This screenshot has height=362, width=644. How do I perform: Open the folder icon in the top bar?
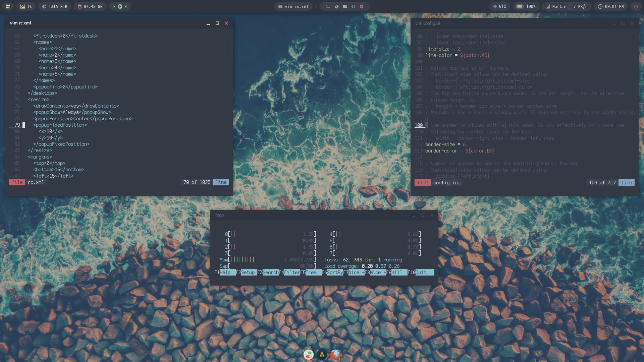tap(344, 6)
